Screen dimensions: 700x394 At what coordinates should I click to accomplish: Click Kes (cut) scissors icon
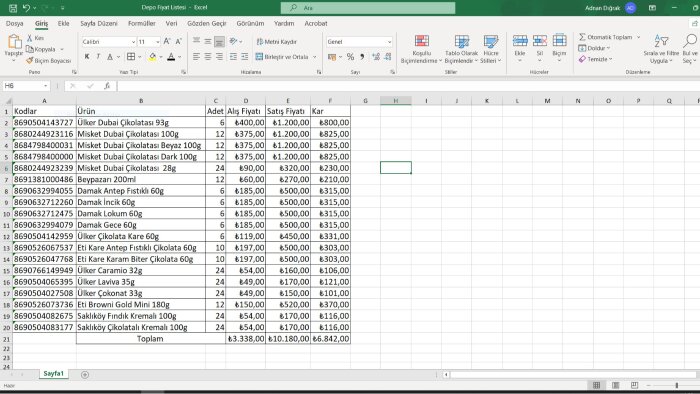(29, 38)
